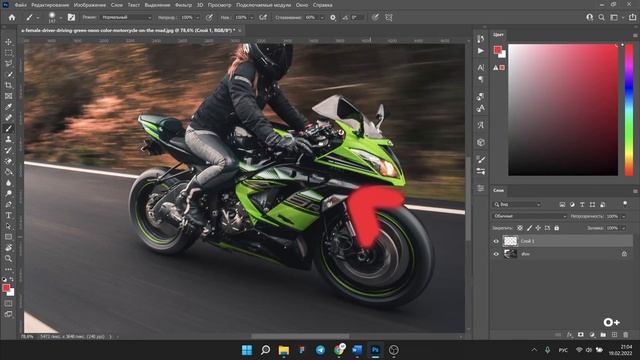This screenshot has height=360, width=640.
Task: Select the Zoom tool in left toolbar
Action: [x=8, y=258]
